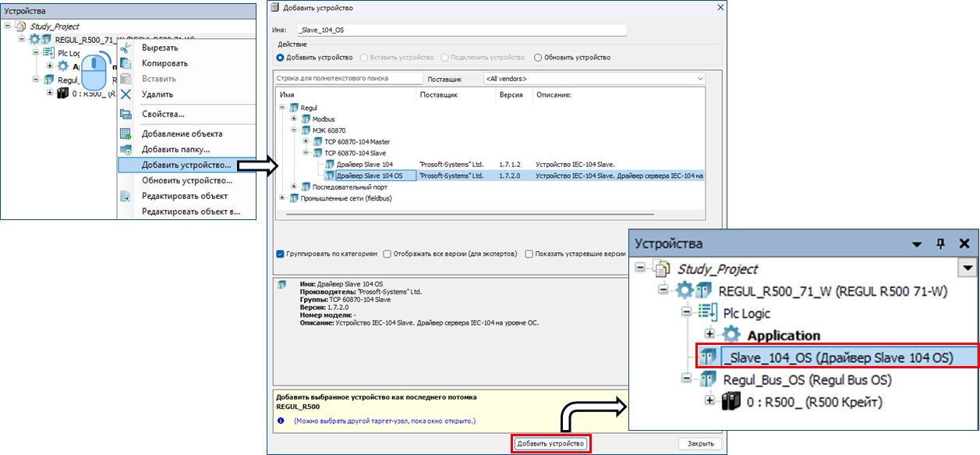This screenshot has width=980, height=455.
Task: Expand the Промышленные сети (fieldbus) node
Action: 282,198
